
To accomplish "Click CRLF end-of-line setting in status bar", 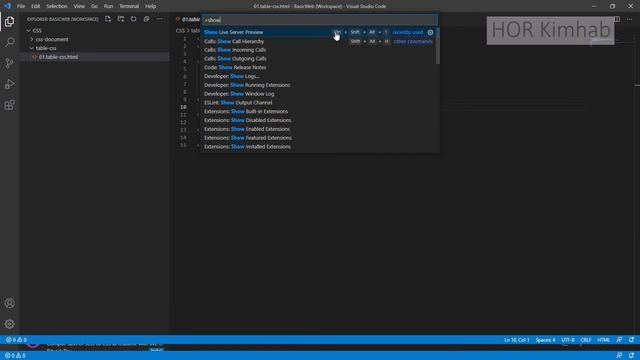I will 586,340.
